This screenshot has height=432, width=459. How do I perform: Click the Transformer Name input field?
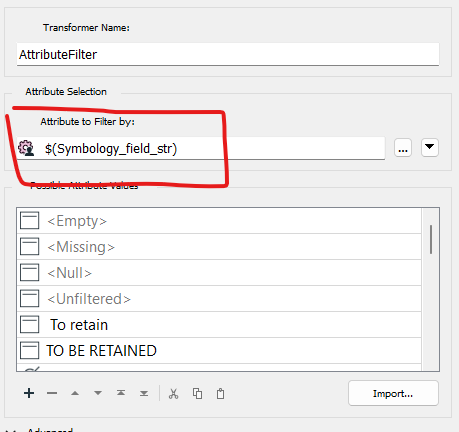coord(228,54)
